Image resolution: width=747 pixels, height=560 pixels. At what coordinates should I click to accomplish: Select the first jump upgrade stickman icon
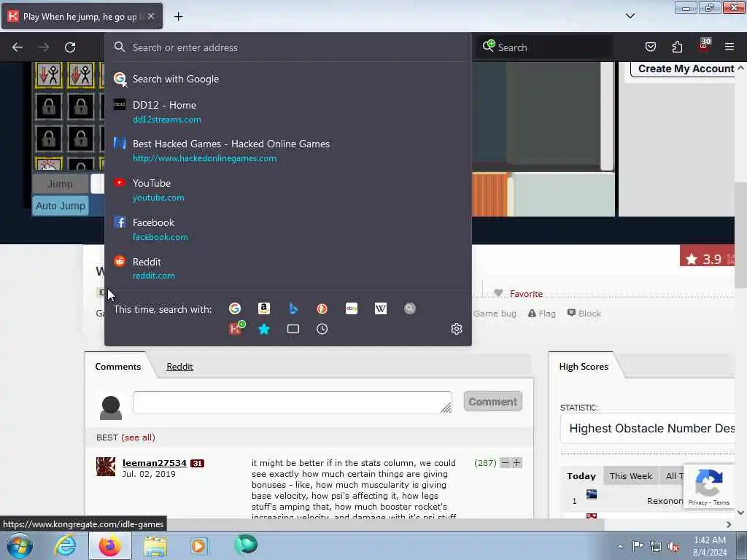tap(49, 74)
